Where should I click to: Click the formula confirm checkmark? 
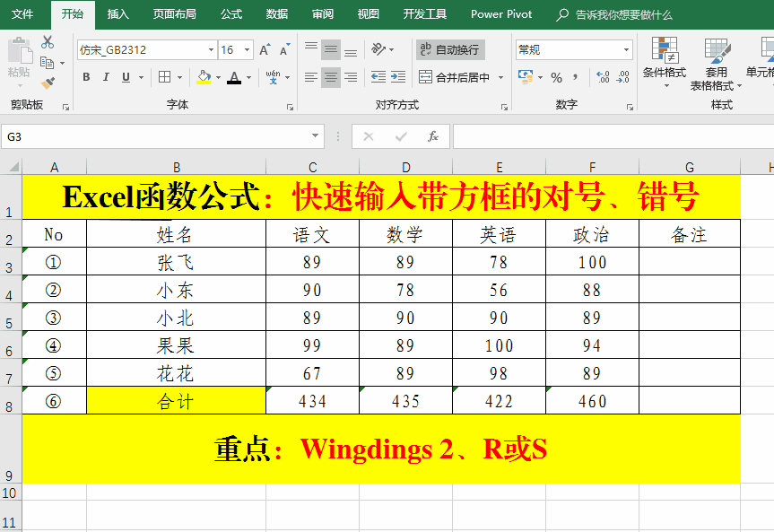pyautogui.click(x=401, y=136)
